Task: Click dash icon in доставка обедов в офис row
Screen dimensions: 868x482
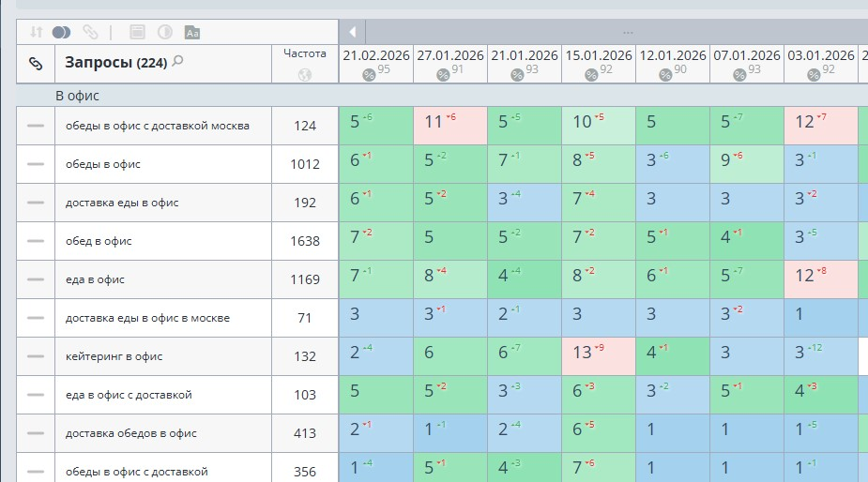Action: [x=36, y=433]
